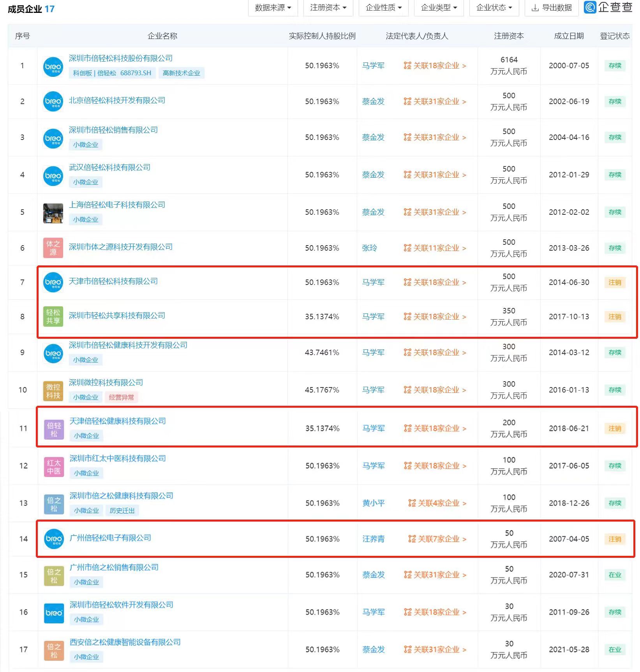Click the 注册资本 column header in table
Image resolution: width=640 pixels, height=672 pixels.
[509, 36]
